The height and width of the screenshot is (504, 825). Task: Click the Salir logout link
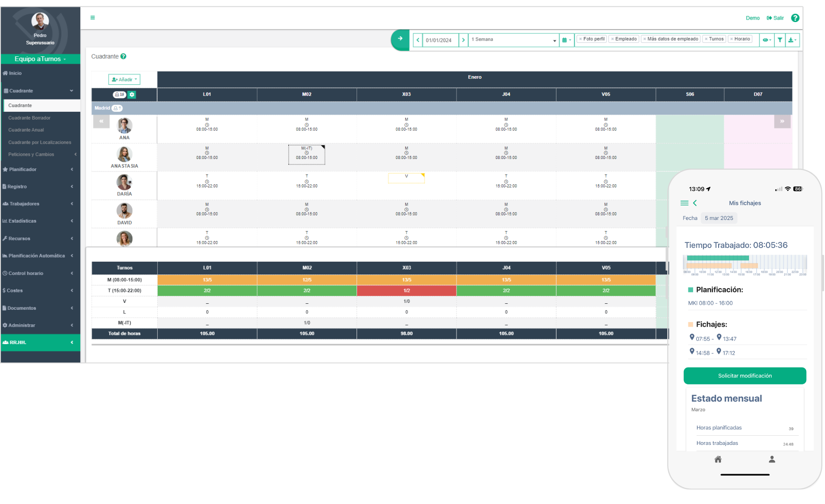tap(775, 18)
